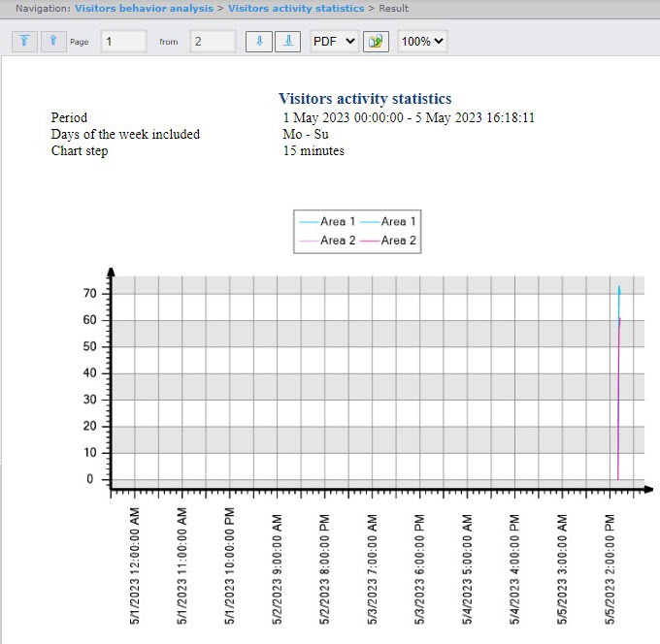Open the PDF export format dropdown

(334, 42)
